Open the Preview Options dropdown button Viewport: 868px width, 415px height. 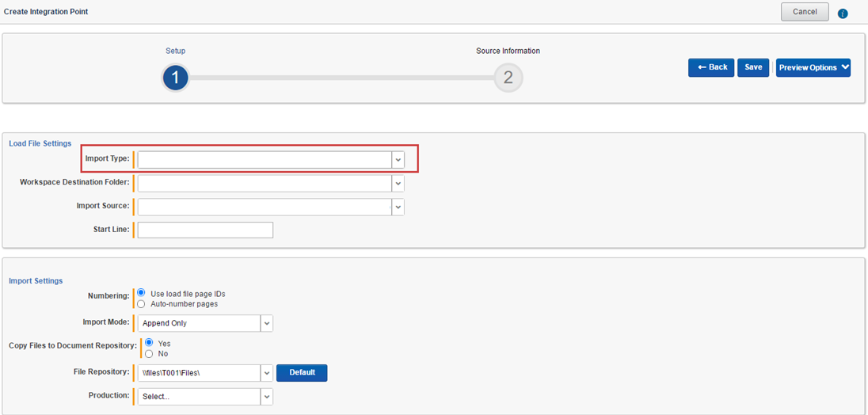coord(813,67)
